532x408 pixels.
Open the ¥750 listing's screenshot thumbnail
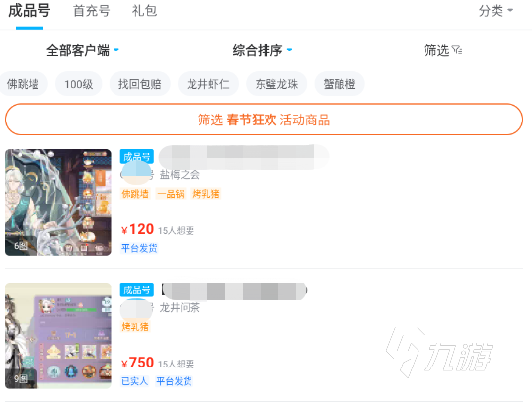pos(58,336)
